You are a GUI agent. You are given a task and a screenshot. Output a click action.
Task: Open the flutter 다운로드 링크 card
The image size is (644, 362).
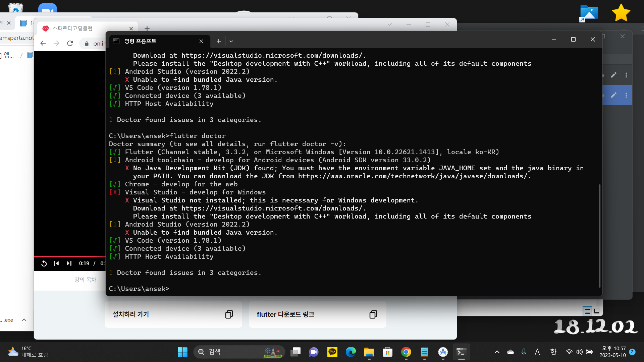pos(317,314)
